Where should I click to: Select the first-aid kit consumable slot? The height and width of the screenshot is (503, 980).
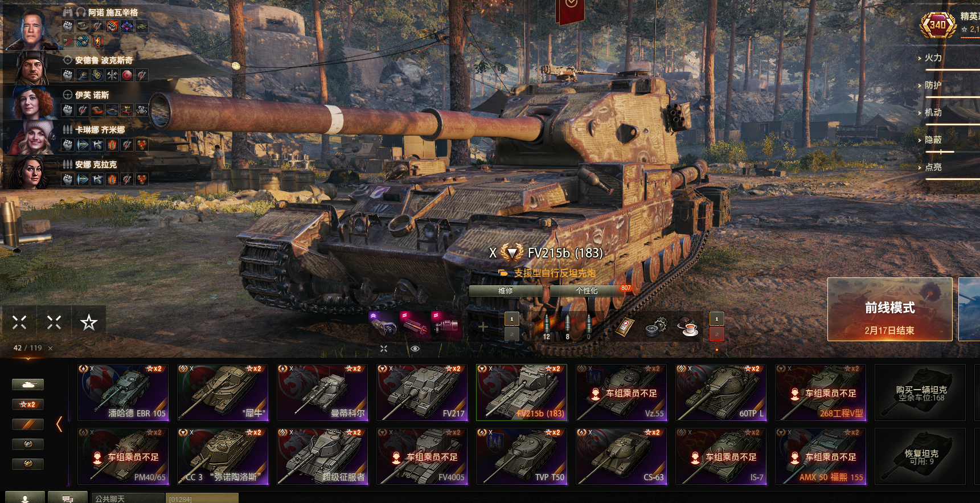coord(625,327)
